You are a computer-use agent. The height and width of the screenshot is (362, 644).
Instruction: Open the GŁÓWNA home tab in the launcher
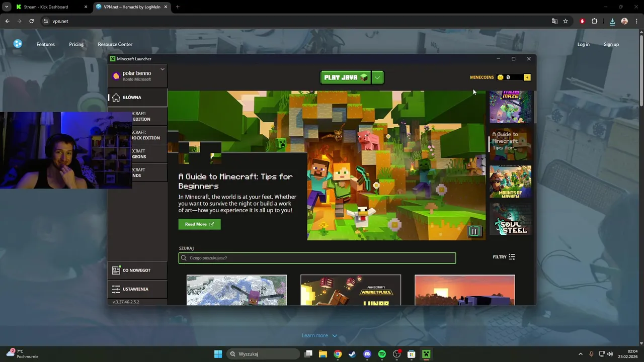tap(137, 98)
